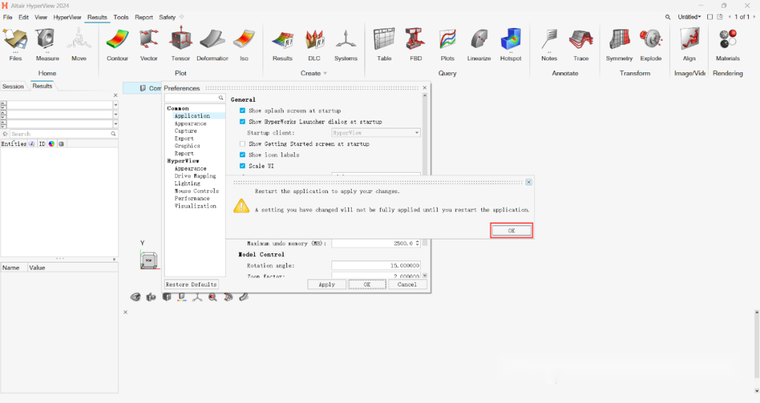Open the Measure tool
Image resolution: width=760 pixels, height=403 pixels.
(x=47, y=40)
